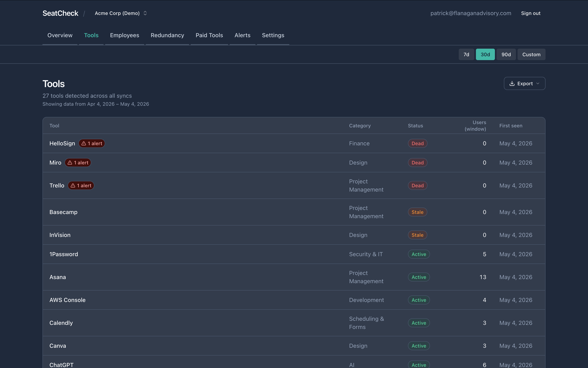Click the Stale badge for Basecamp
Screen dimensions: 588x368
point(418,212)
